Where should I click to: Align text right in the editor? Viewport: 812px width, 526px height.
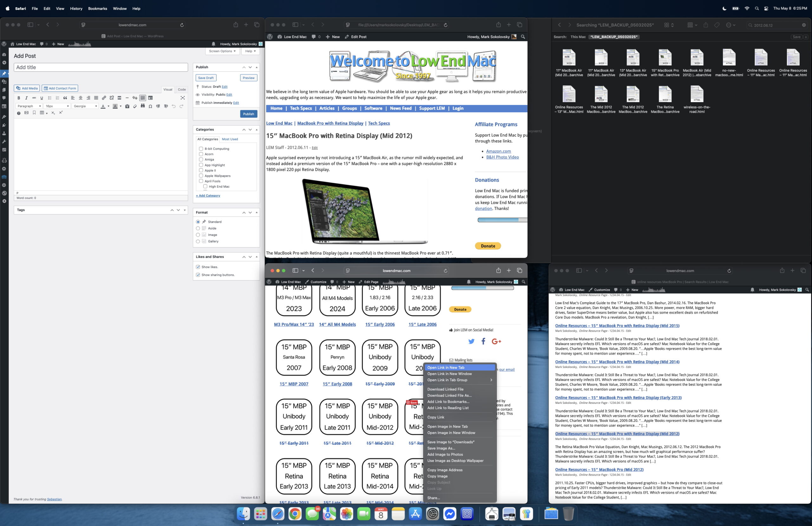pyautogui.click(x=88, y=98)
